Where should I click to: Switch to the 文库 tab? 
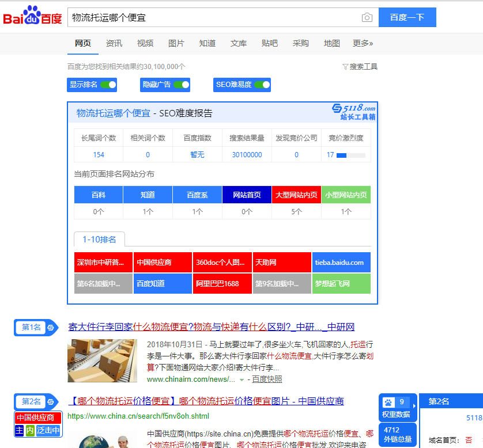[239, 43]
